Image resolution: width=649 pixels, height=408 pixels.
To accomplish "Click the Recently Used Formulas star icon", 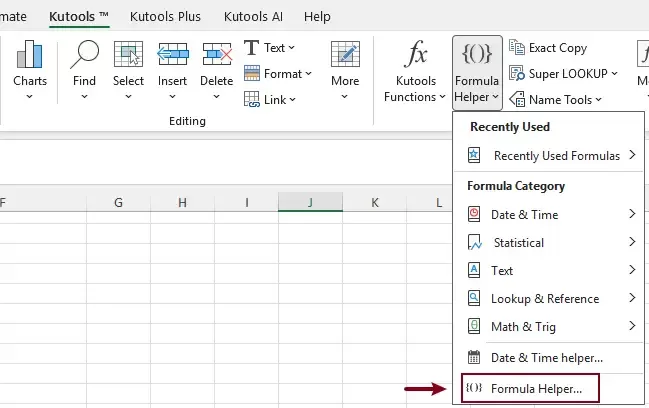I will [474, 156].
